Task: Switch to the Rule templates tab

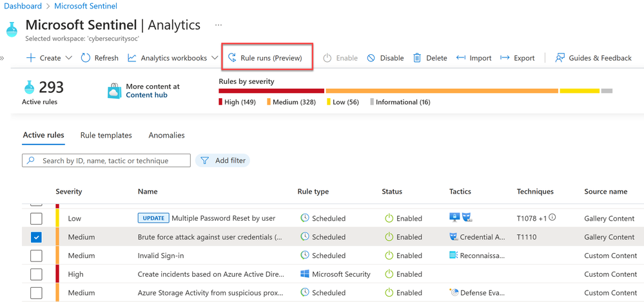Action: [106, 135]
